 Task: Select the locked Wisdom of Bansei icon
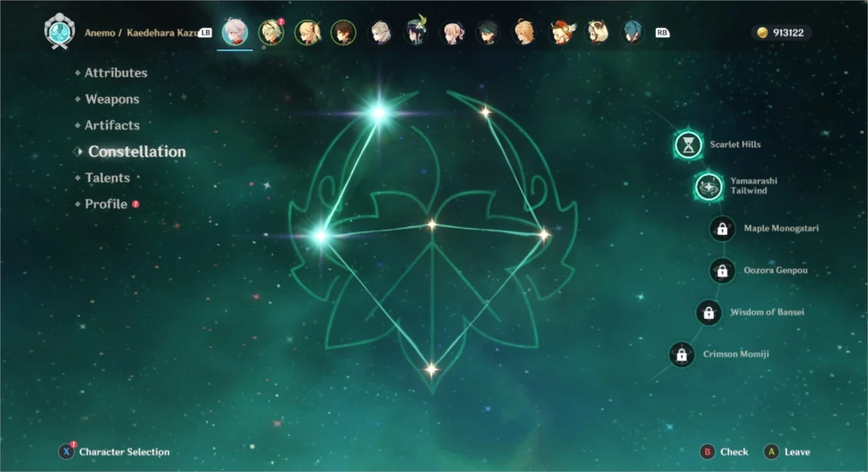pos(709,313)
